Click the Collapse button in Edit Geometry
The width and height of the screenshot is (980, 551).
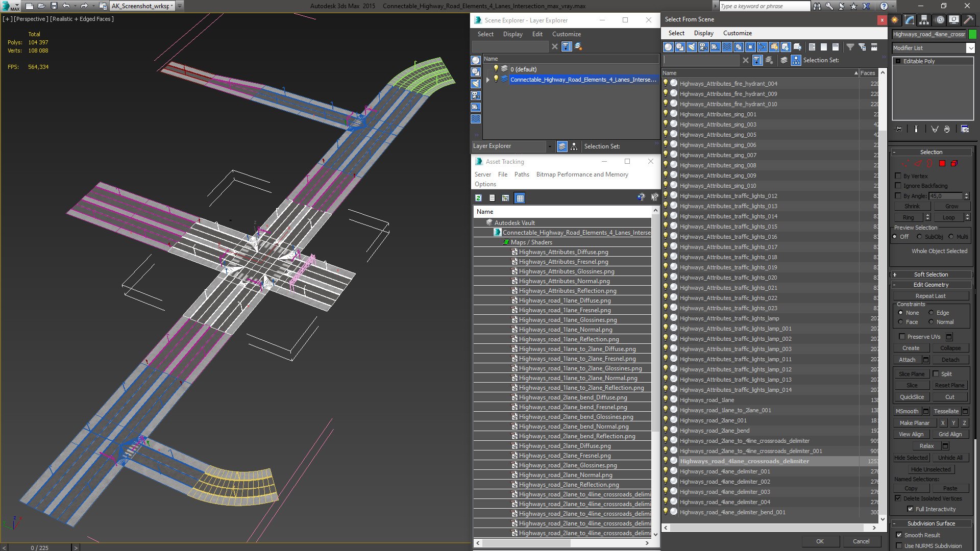949,348
